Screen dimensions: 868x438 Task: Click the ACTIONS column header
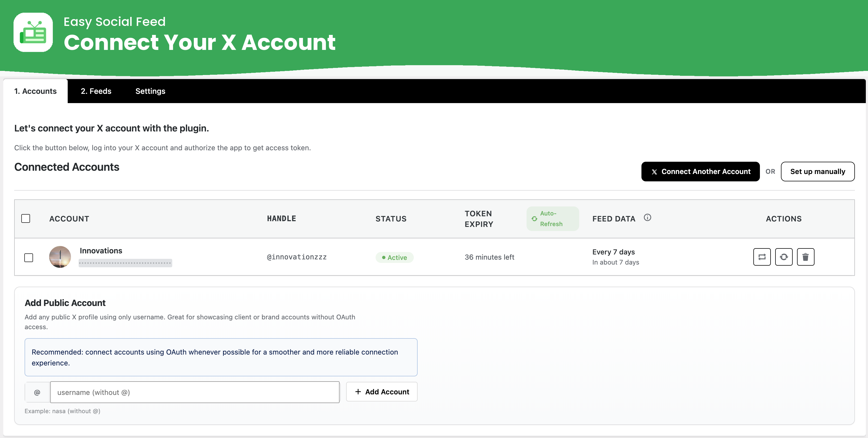(x=784, y=219)
